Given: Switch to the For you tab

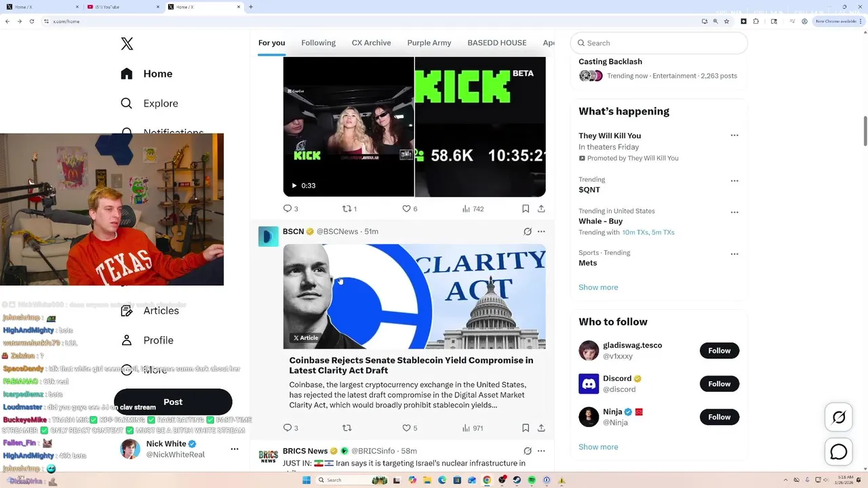Looking at the screenshot, I should 271,43.
